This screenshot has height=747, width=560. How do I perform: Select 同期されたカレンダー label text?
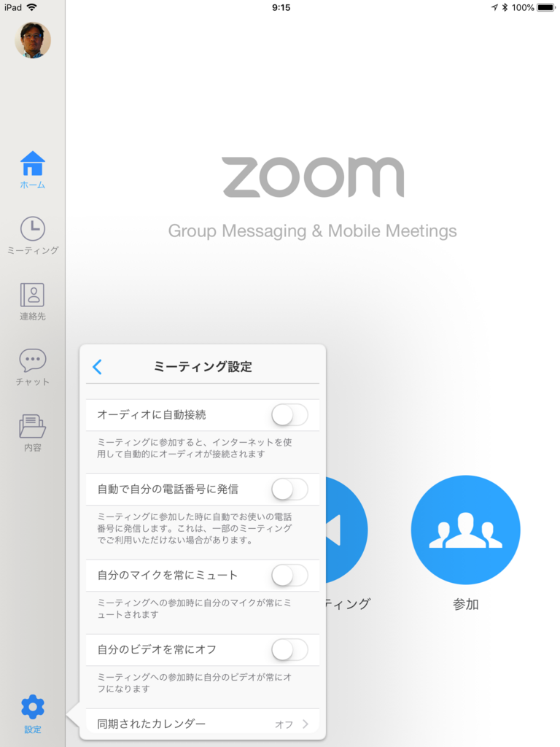click(x=152, y=724)
